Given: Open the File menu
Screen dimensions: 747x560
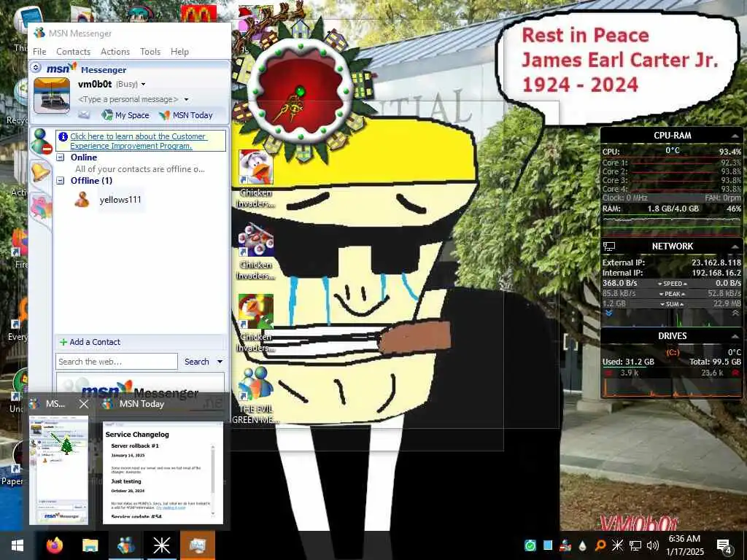Looking at the screenshot, I should tap(39, 52).
